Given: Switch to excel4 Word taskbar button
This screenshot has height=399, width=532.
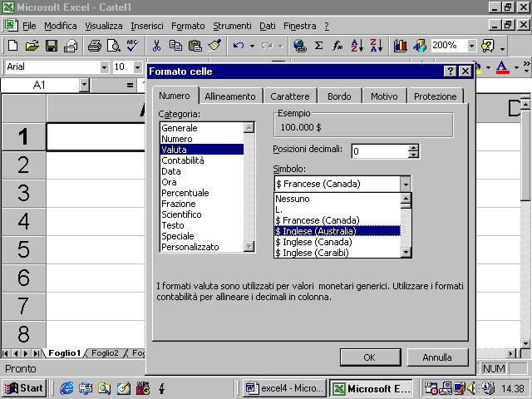Looking at the screenshot, I should coord(284,388).
